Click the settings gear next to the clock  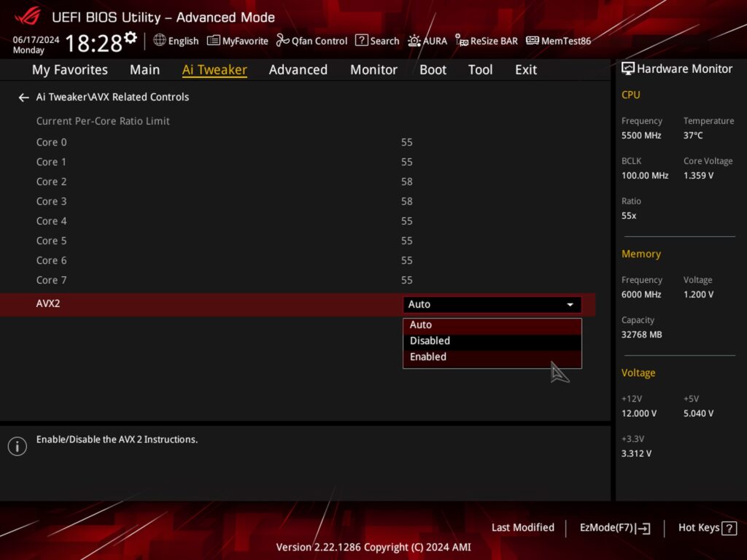coord(131,38)
